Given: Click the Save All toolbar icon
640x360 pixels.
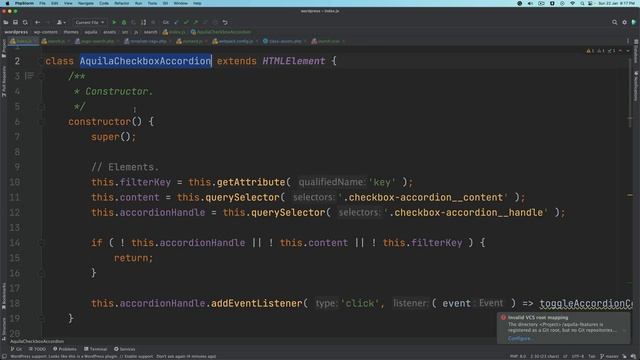Looking at the screenshot, I should tap(15, 22).
